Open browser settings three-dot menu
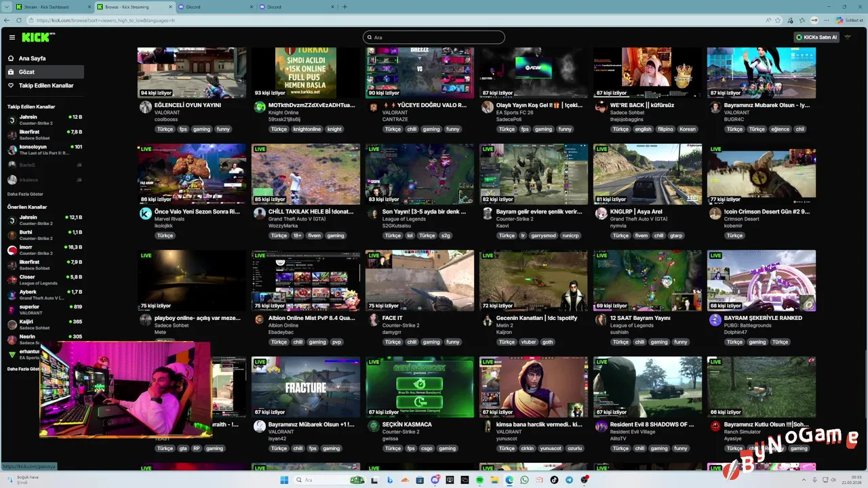 pos(826,20)
